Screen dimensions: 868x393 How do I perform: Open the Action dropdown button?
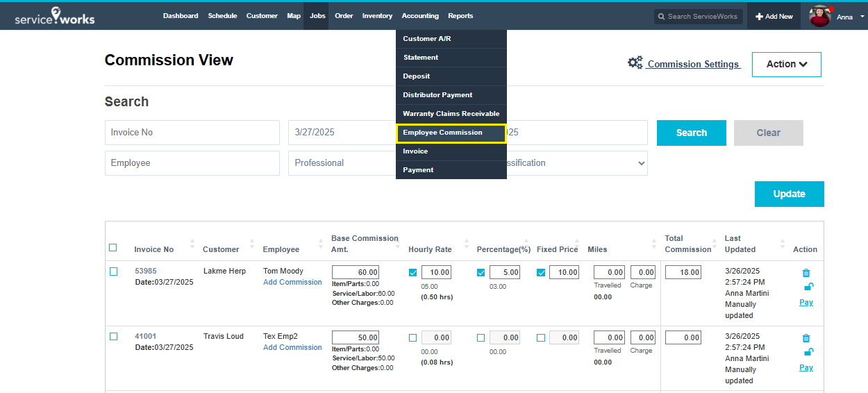point(786,64)
